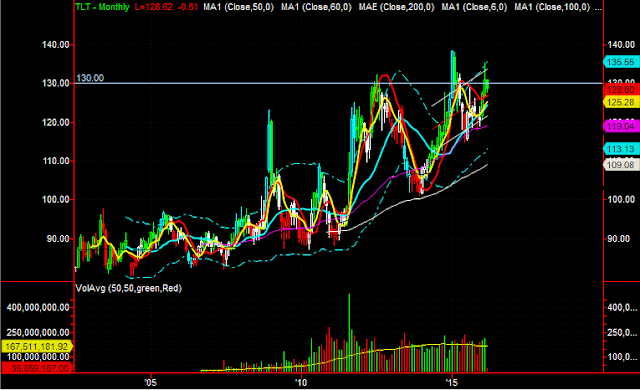This screenshot has width=640, height=390.
Task: Expand the truncated indicator list ellipsis
Action: point(598,8)
